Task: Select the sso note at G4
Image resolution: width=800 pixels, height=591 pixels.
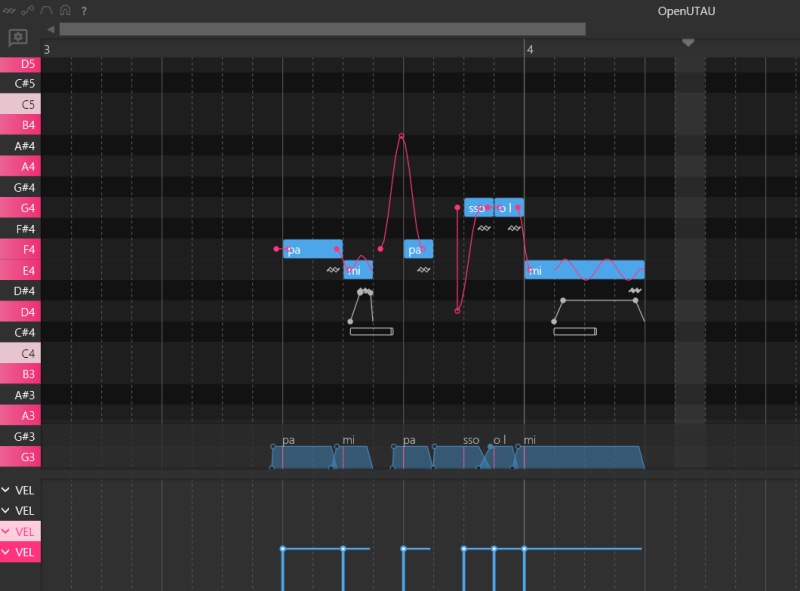Action: (x=479, y=208)
